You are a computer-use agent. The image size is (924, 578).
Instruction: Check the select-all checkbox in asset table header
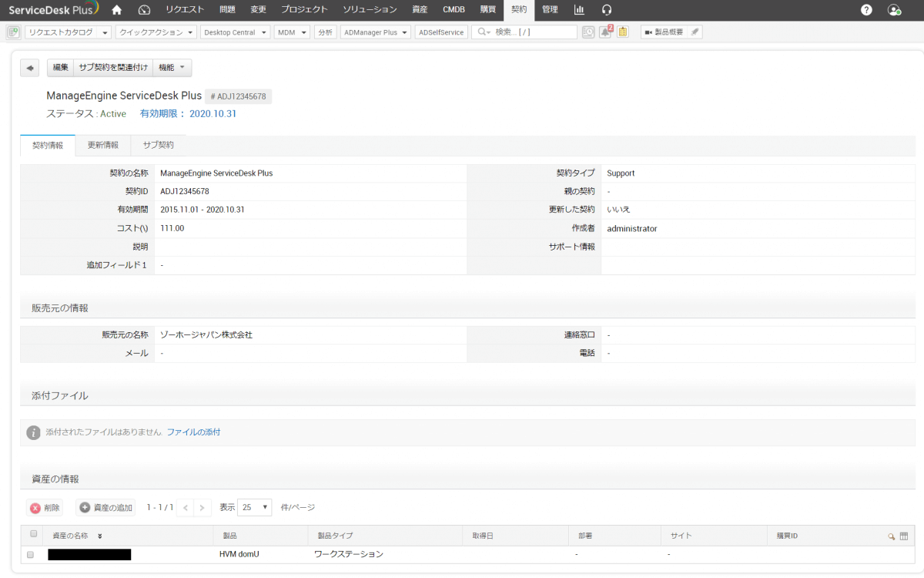pos(33,534)
